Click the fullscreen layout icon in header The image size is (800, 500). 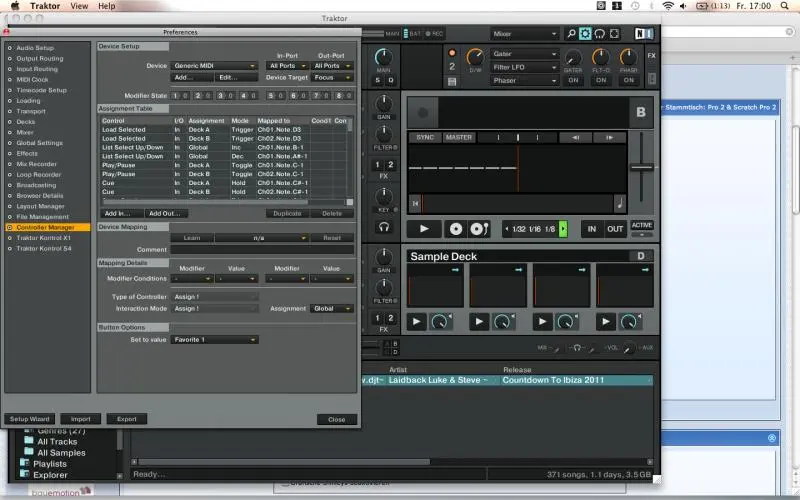616,34
